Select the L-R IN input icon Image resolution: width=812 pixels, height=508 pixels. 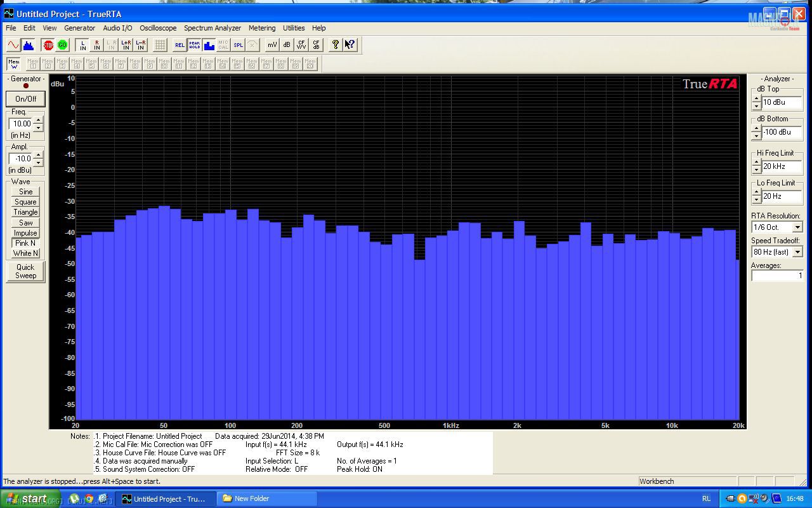(140, 44)
